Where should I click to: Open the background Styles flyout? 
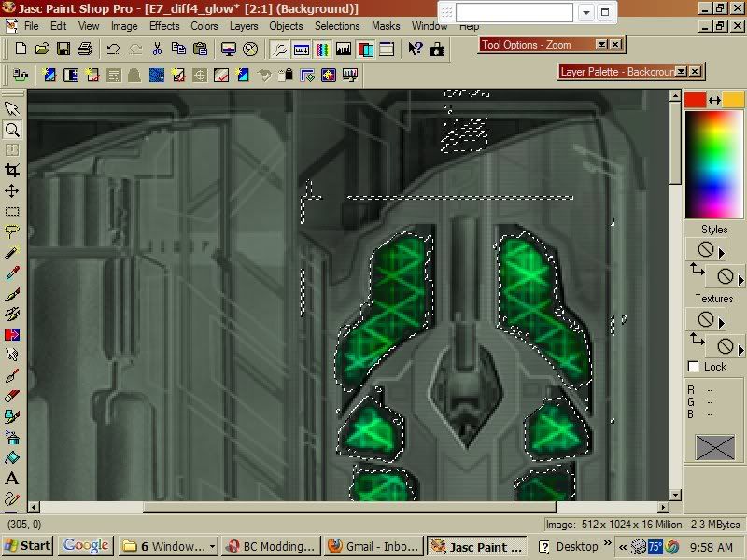point(740,280)
